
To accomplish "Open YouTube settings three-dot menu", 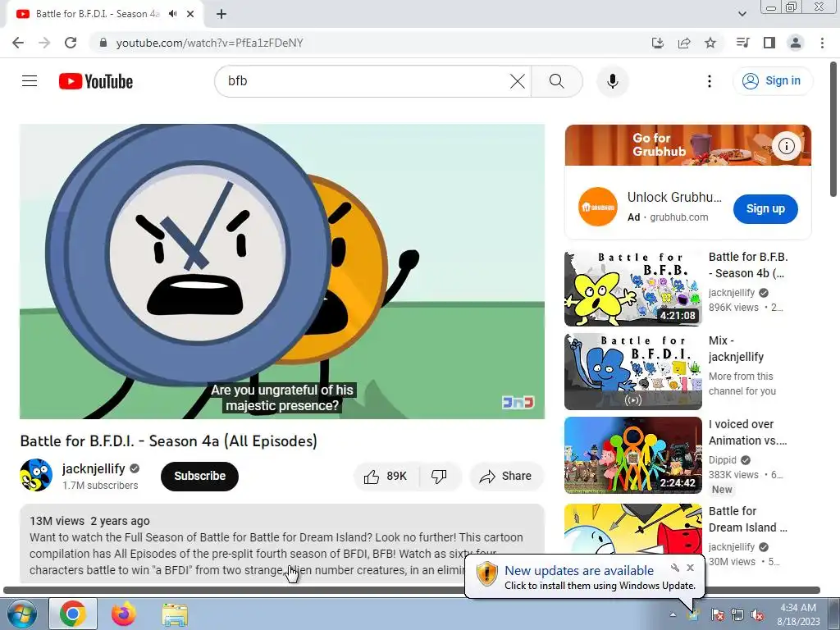I will (x=710, y=81).
